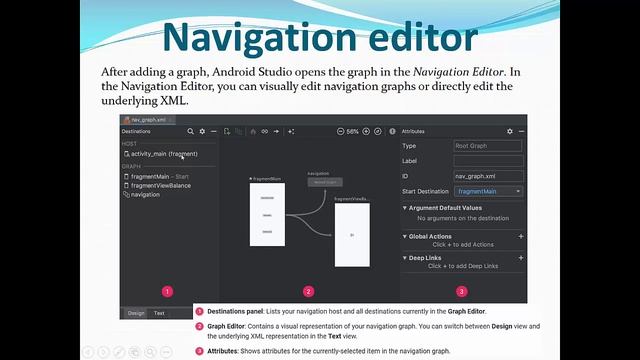Click slideshow magnifier zoom icon
The image size is (640, 360).
coord(150,352)
